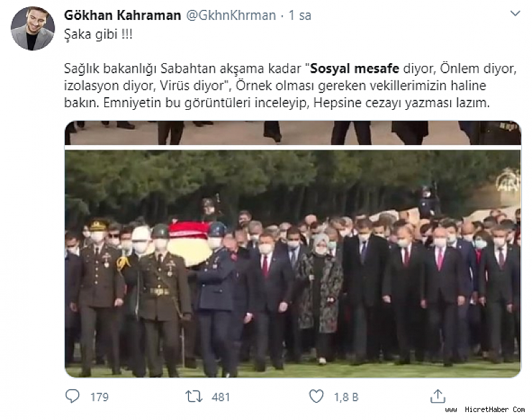Like the tweet with the heart icon
This screenshot has height=420, width=532.
(317, 396)
